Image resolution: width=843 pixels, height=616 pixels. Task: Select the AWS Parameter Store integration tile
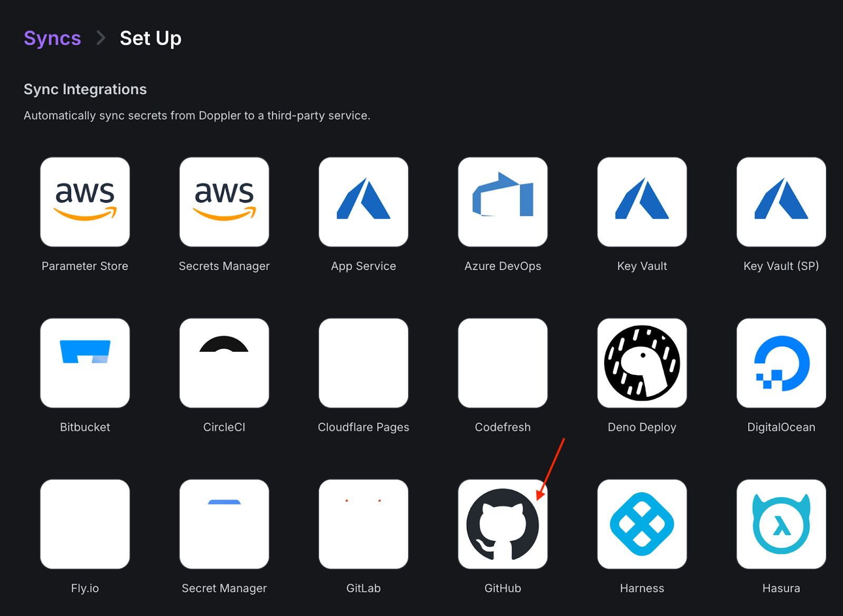tap(85, 202)
